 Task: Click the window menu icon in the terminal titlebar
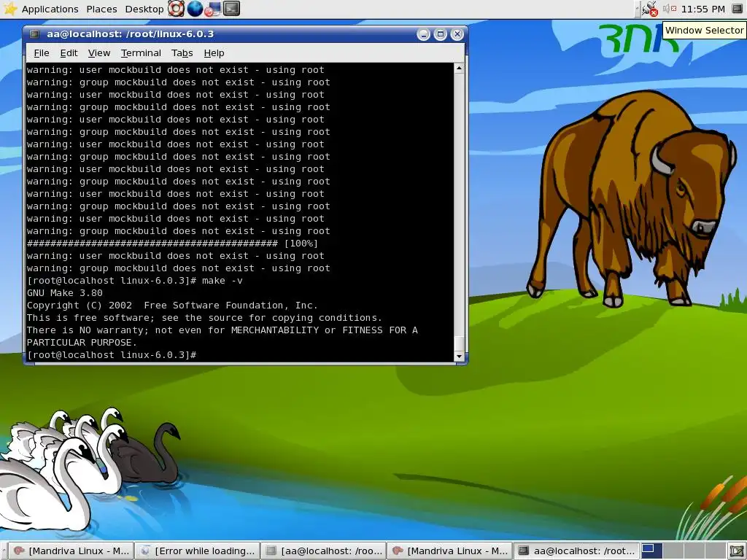tap(34, 34)
